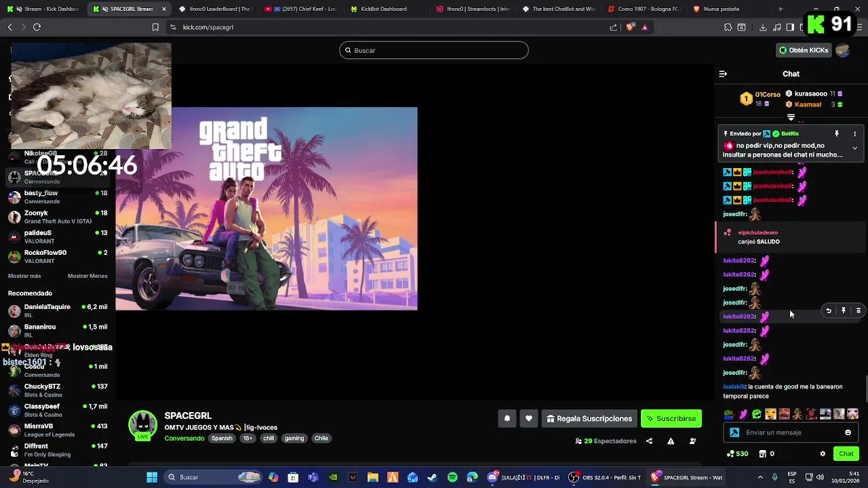Click the green Suscribirse button
This screenshot has width=868, height=488.
click(671, 419)
